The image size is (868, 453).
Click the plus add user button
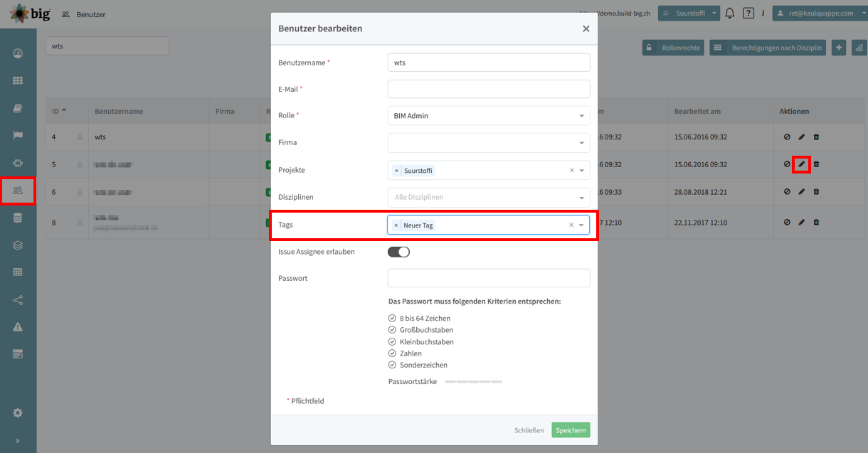point(839,48)
